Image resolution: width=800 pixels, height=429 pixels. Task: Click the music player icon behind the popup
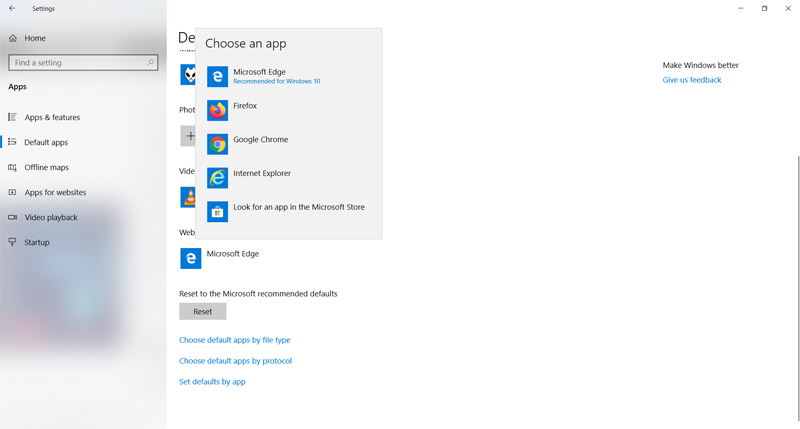tap(188, 74)
